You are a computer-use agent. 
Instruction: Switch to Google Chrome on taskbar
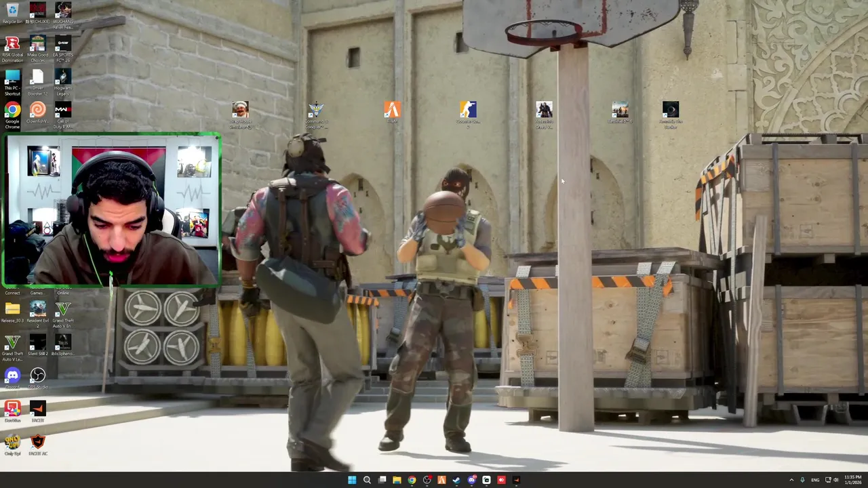pos(412,480)
